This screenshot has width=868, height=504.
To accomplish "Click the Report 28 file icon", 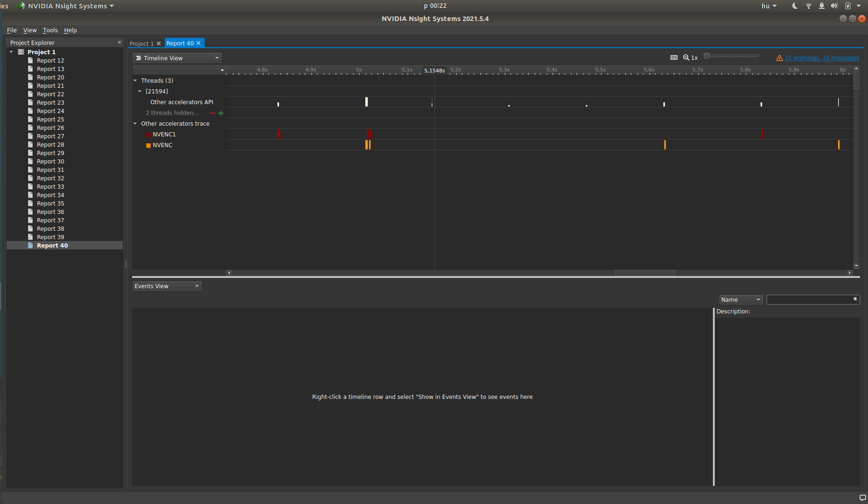I will coord(30,144).
